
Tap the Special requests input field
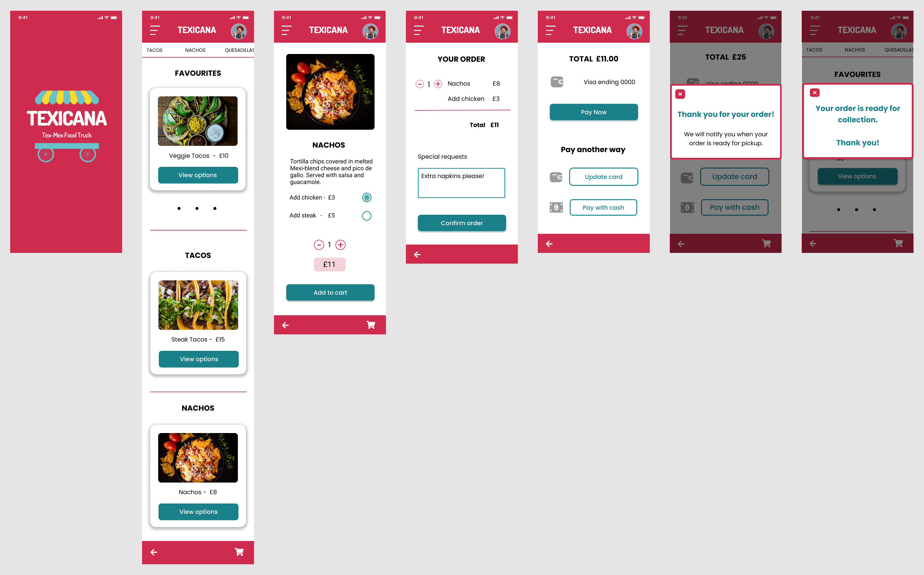(x=462, y=183)
